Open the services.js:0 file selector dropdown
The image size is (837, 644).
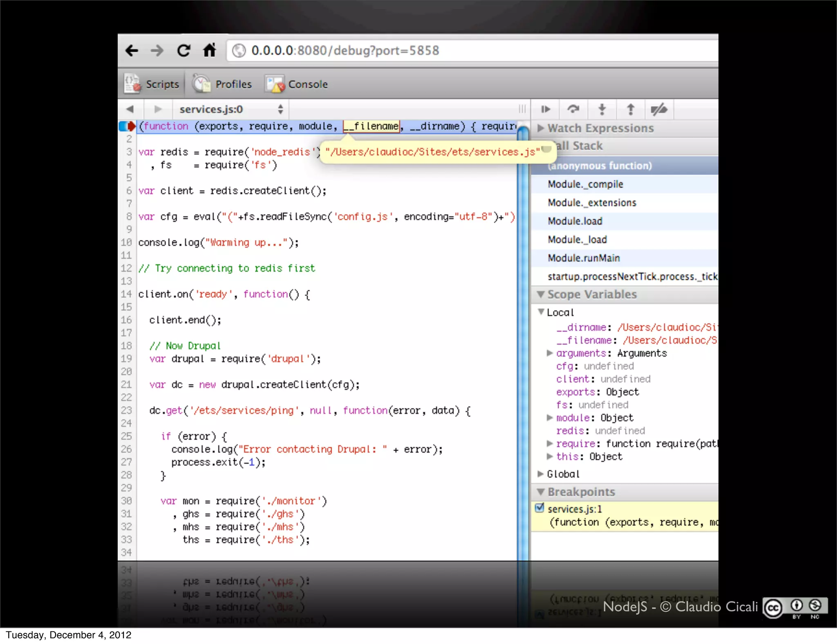point(231,109)
